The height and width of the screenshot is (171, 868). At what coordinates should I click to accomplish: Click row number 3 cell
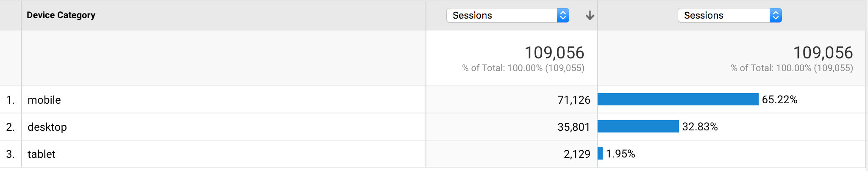pos(11,154)
